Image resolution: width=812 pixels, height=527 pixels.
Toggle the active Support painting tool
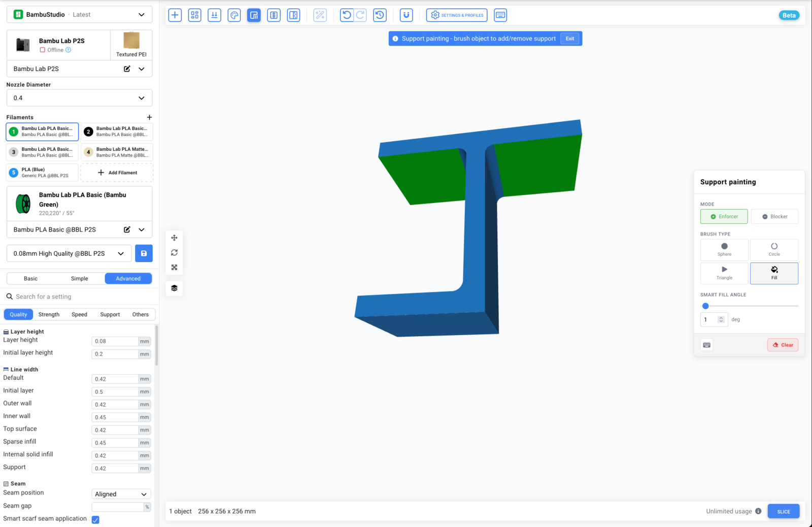pyautogui.click(x=254, y=15)
